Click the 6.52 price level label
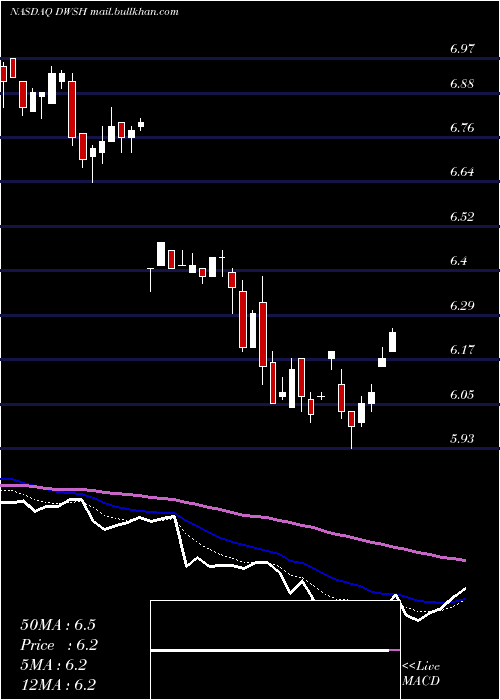 463,217
